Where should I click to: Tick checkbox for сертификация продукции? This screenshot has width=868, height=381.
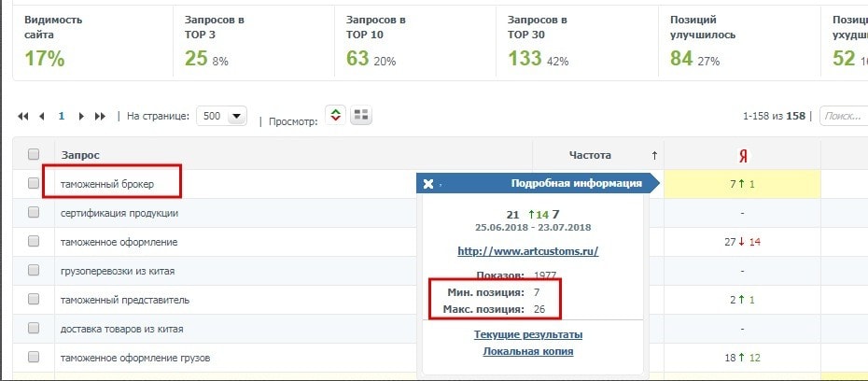tap(34, 213)
